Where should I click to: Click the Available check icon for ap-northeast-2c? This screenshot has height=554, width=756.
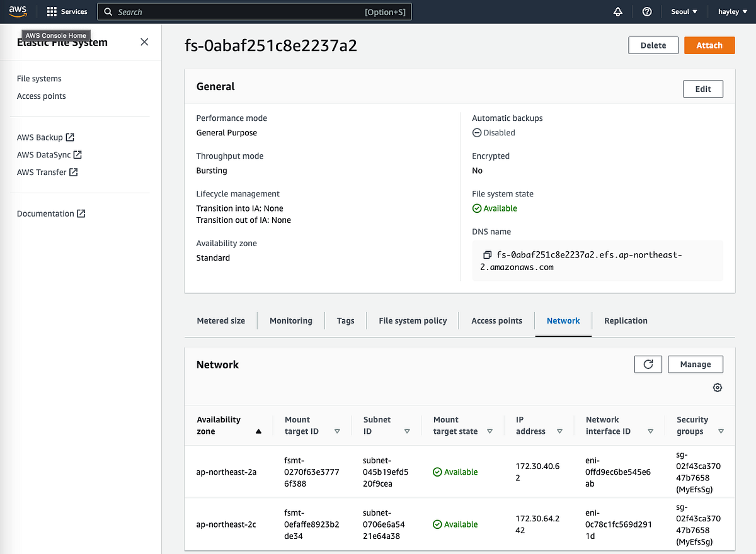pyautogui.click(x=437, y=524)
